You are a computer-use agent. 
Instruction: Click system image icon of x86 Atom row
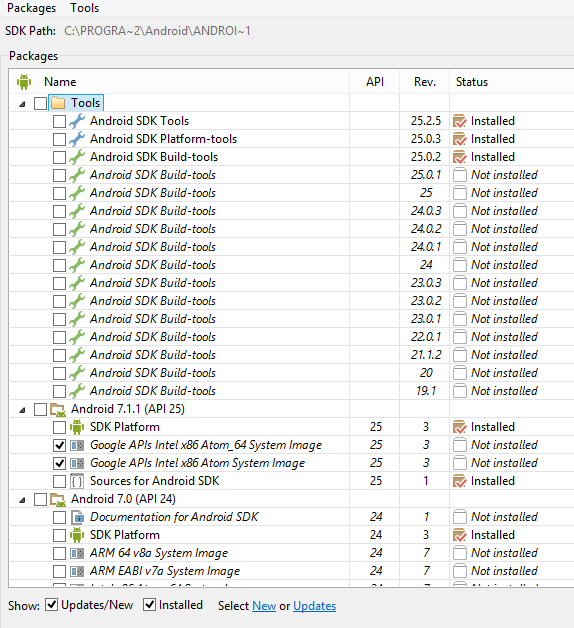click(x=77, y=463)
